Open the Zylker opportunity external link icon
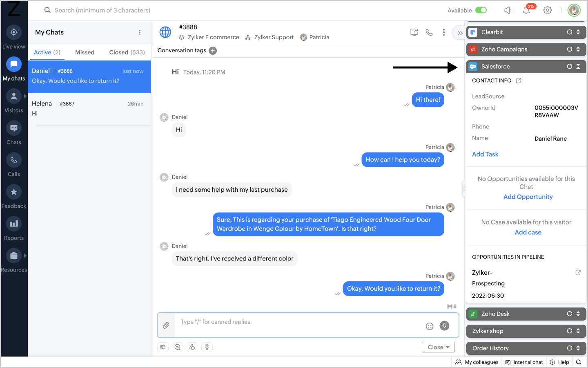 coord(578,273)
